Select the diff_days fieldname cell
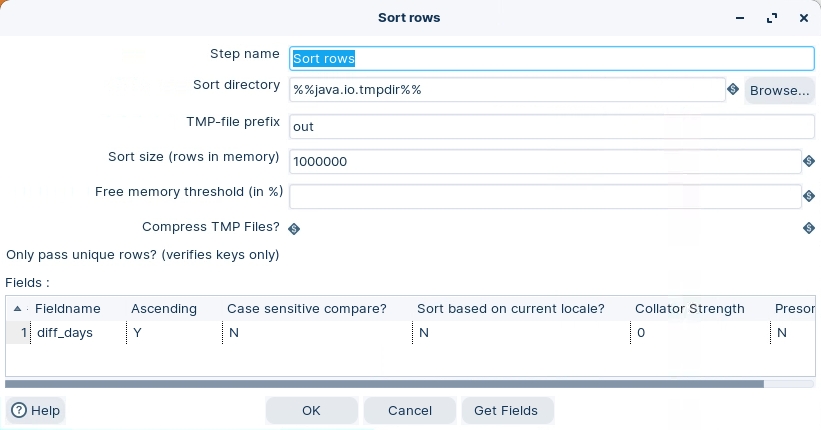Viewport: 821px width, 430px height. coord(75,333)
